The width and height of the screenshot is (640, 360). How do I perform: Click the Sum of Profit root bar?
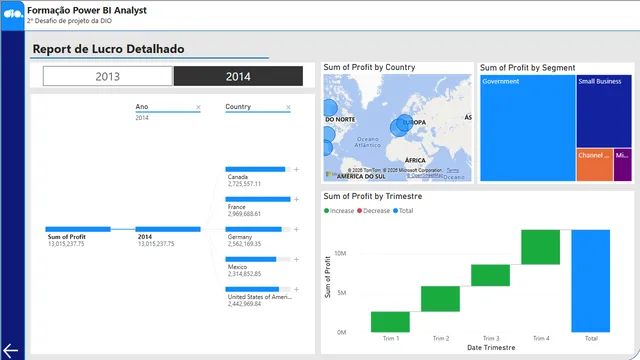click(x=78, y=229)
